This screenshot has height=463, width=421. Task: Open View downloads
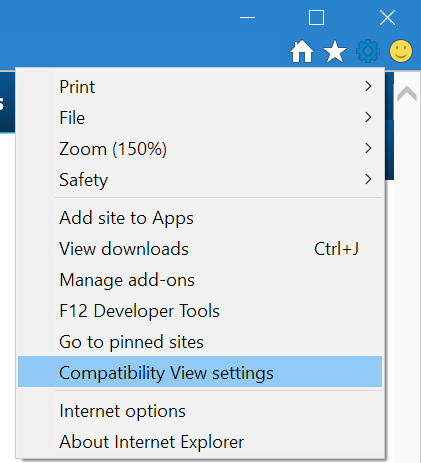pyautogui.click(x=200, y=249)
